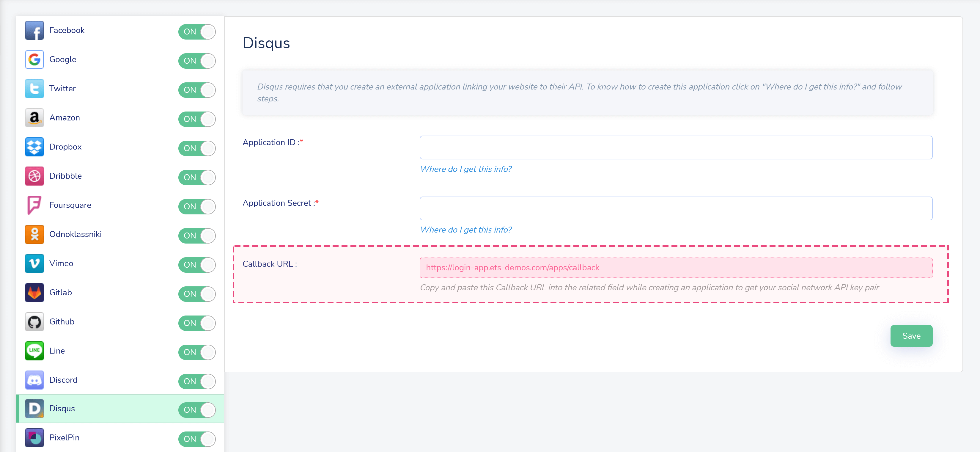Click the Github octocat icon
Screen dimensions: 980x452
pos(34,322)
